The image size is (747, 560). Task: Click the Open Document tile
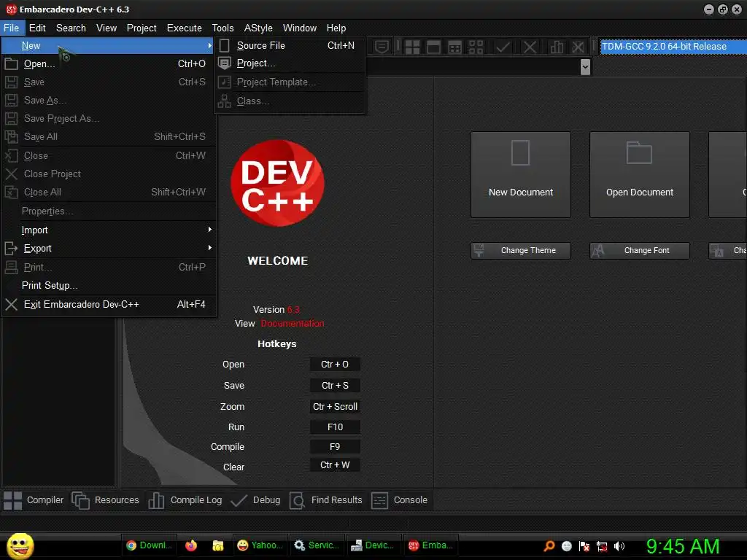point(639,174)
